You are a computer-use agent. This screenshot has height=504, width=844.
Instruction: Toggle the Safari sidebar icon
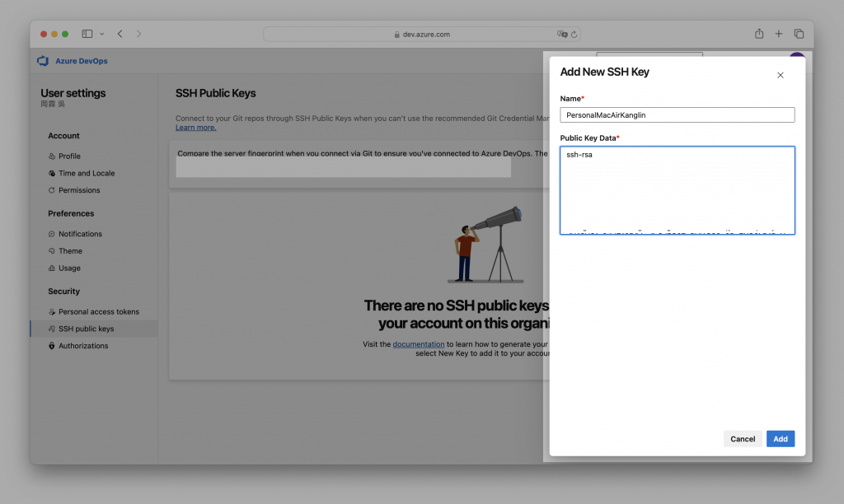(x=87, y=34)
